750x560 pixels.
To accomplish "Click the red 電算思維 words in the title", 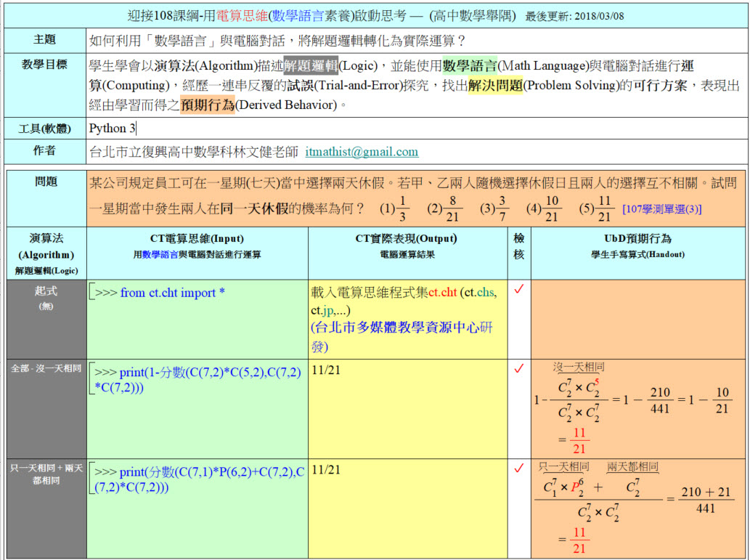I will [242, 16].
